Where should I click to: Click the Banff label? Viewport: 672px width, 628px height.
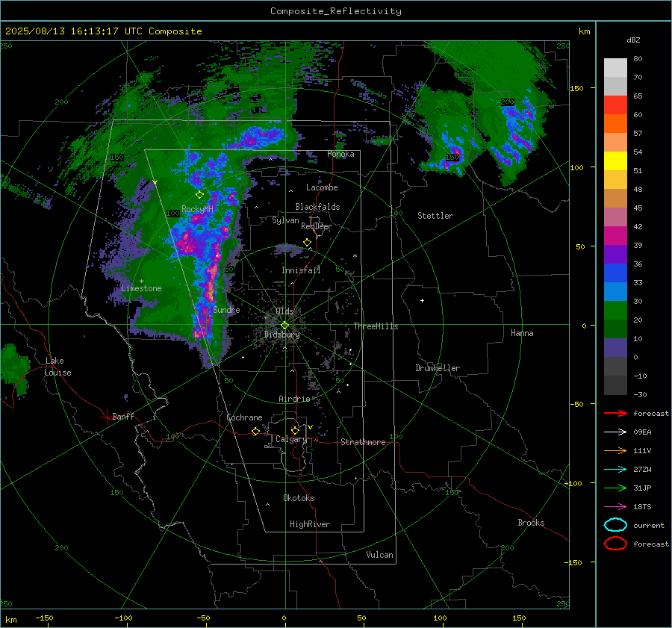pyautogui.click(x=123, y=417)
